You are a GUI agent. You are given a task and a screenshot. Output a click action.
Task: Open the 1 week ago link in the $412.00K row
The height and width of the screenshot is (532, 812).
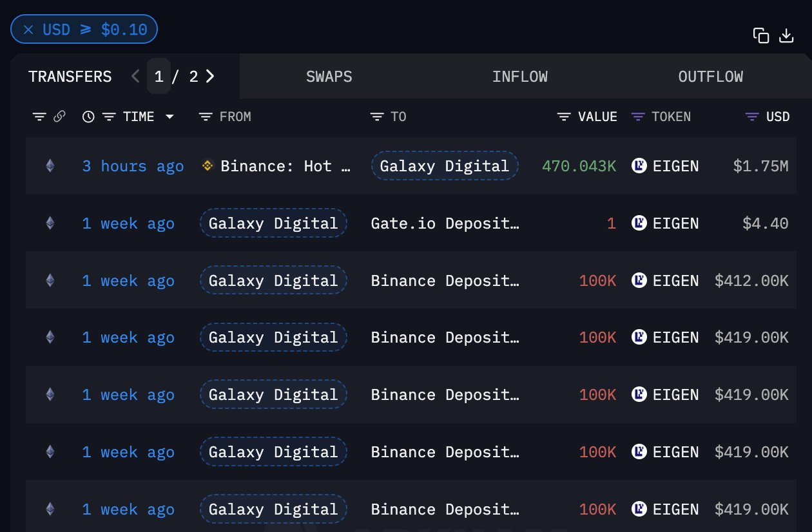coord(129,281)
